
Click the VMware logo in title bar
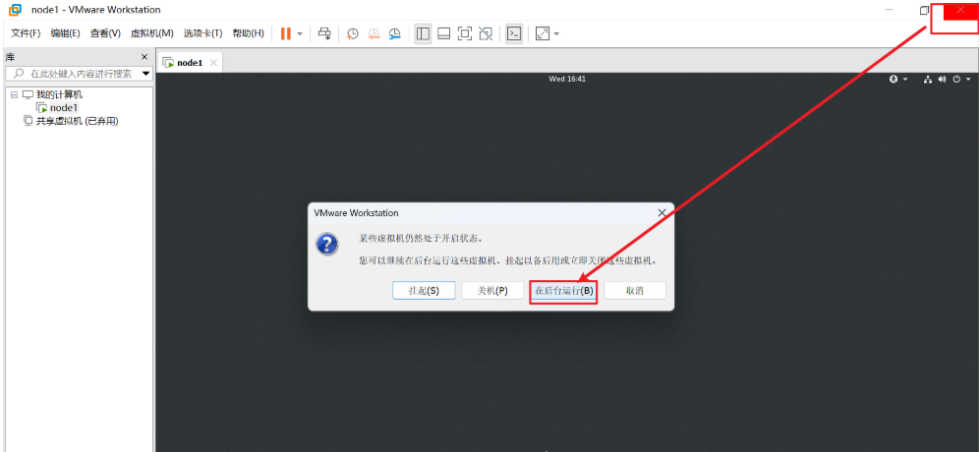pyautogui.click(x=15, y=10)
